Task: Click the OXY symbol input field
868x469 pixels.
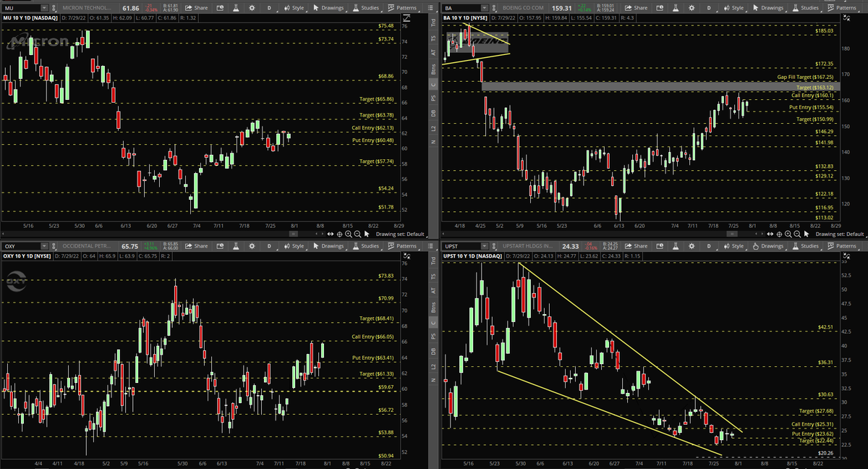Action: 22,246
